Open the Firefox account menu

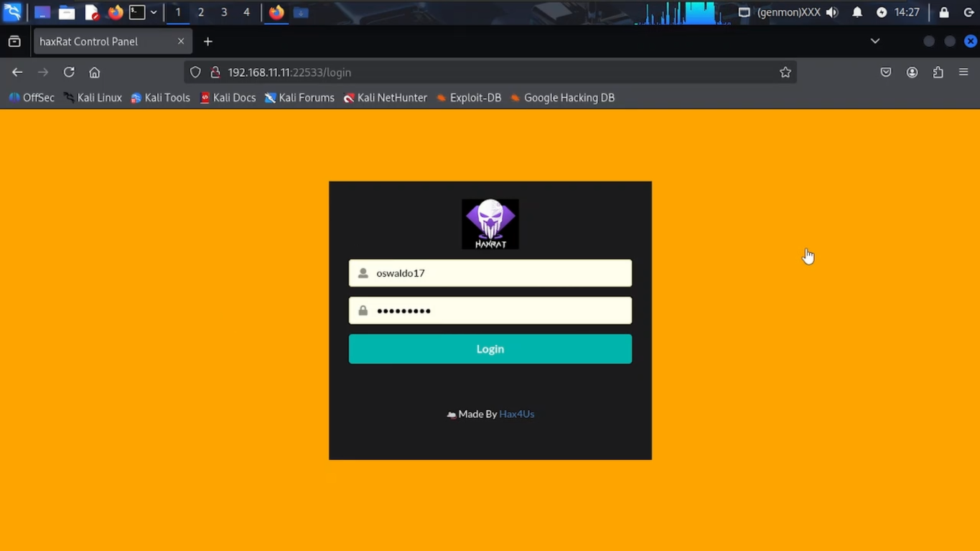[x=912, y=73]
